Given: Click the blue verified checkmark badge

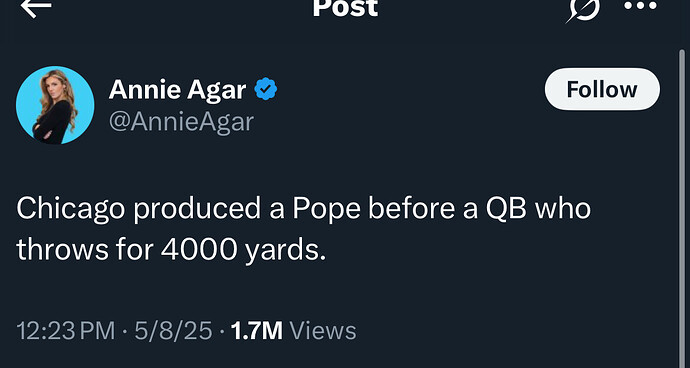Looking at the screenshot, I should pyautogui.click(x=265, y=89).
